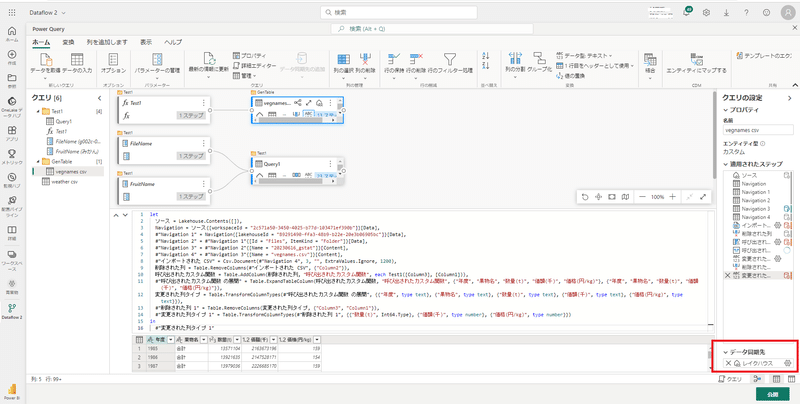Viewport: 800px width, 404px height.
Task: Open the 1行目をヘッダーとして使用 dropdown
Action: (595, 66)
